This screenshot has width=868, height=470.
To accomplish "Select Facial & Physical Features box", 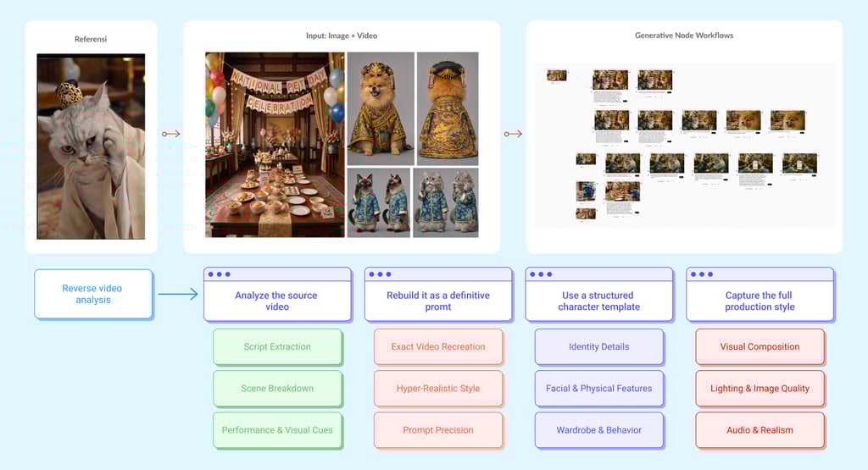I will 599,388.
